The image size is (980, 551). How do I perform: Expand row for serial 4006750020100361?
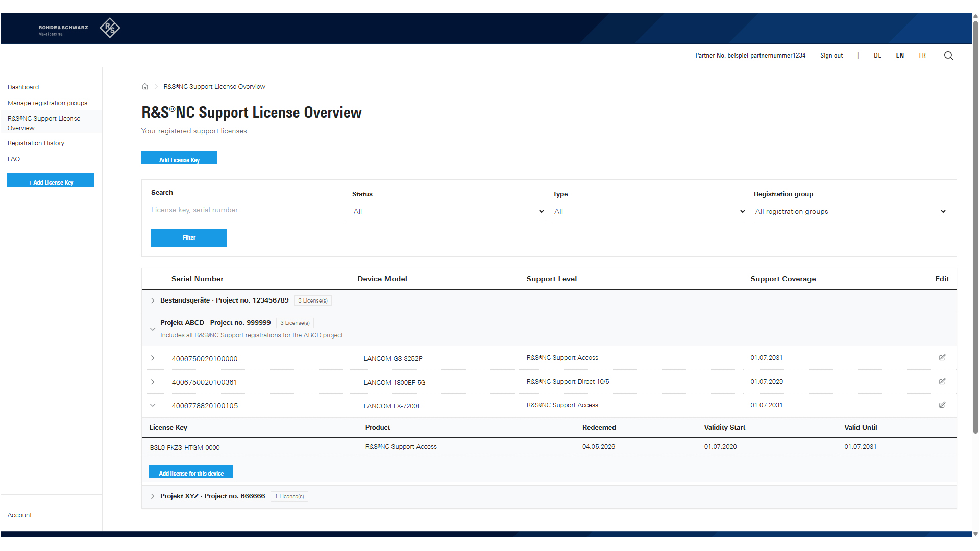[153, 382]
